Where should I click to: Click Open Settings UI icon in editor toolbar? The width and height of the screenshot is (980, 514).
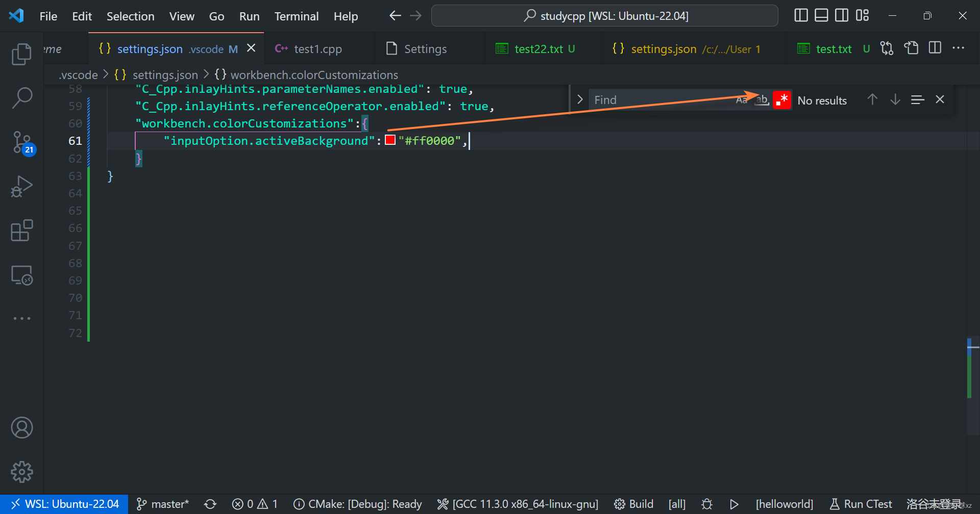[x=911, y=48]
